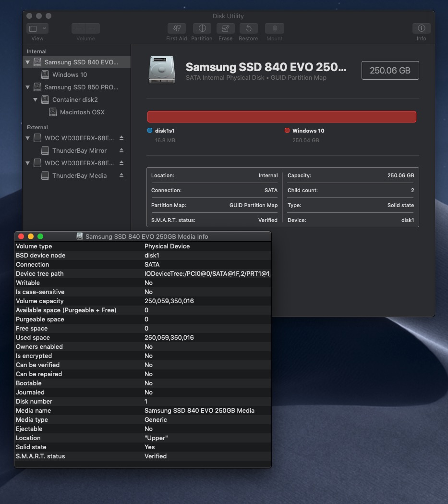Collapse Container disk2 disclosure triangle
The image size is (448, 504).
36,99
